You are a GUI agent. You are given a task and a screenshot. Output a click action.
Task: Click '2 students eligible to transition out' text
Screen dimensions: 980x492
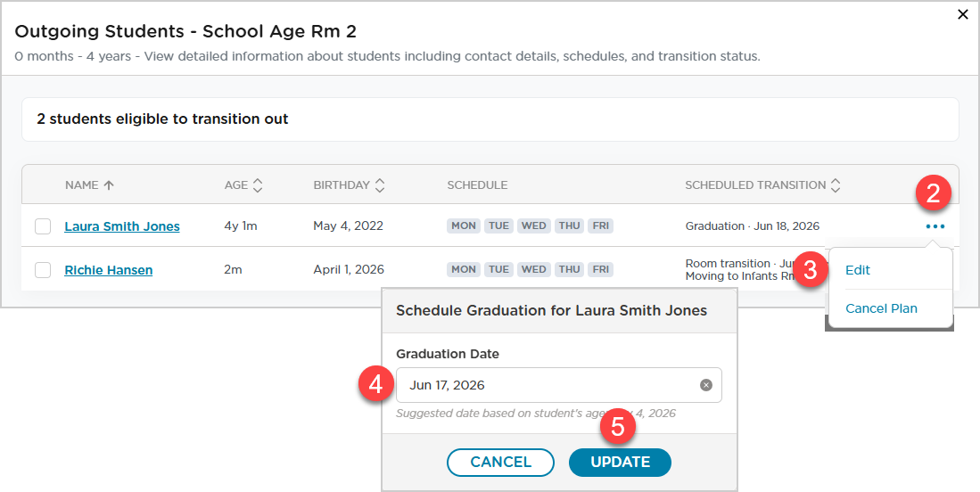(162, 119)
